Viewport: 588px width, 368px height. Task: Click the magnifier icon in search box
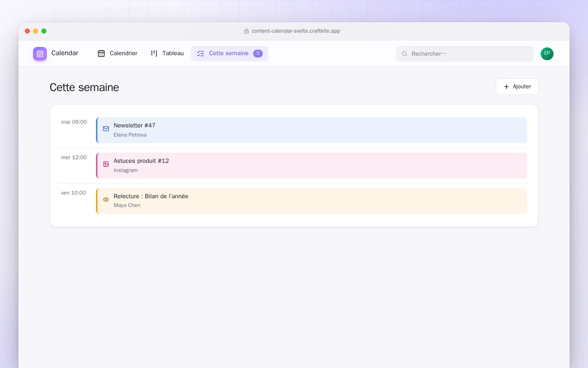(x=405, y=54)
